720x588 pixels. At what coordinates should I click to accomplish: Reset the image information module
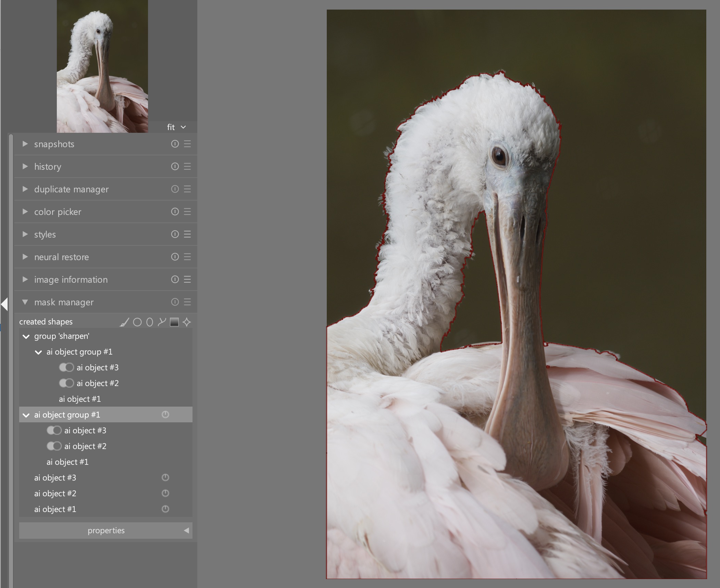(x=175, y=279)
